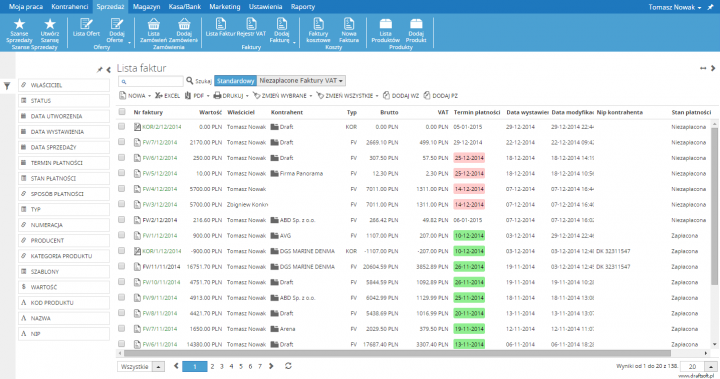The width and height of the screenshot is (720, 379).
Task: Open Niezapłacone Faktury VAT dropdown
Action: [x=301, y=81]
